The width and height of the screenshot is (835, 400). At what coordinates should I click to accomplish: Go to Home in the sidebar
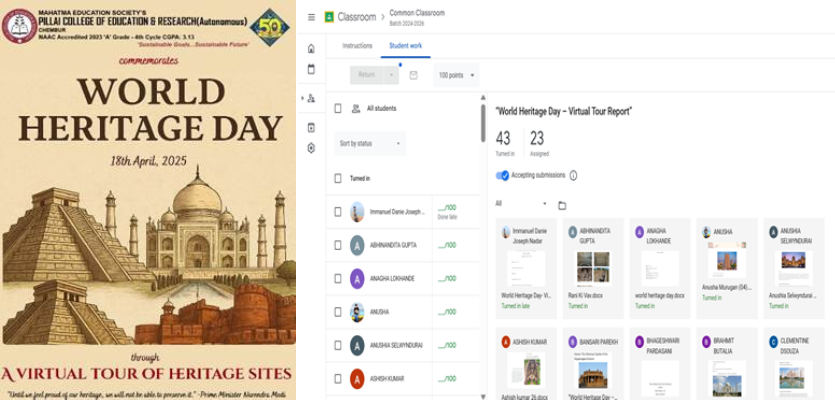pos(311,48)
